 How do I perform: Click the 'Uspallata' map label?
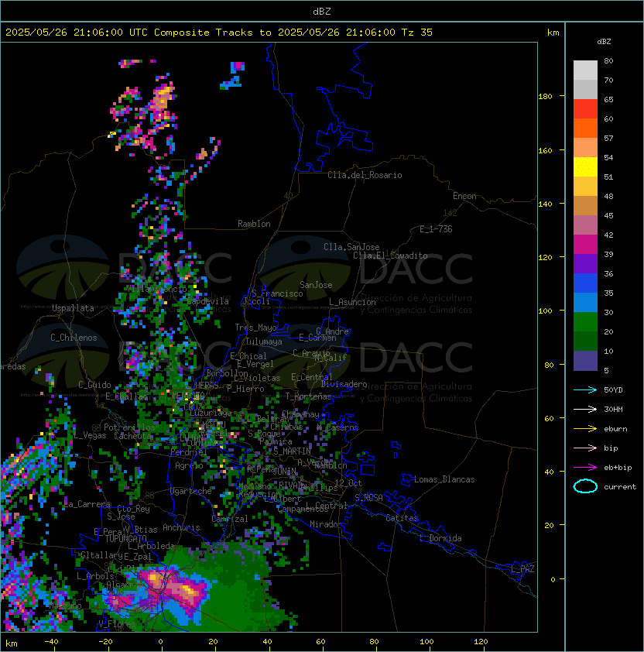tap(73, 308)
